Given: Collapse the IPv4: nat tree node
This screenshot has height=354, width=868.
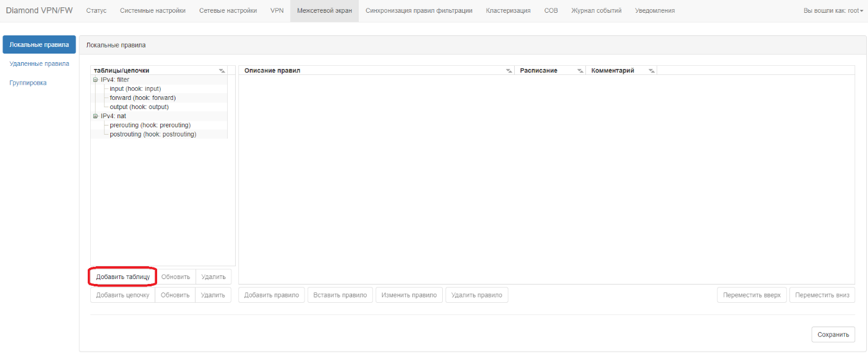Looking at the screenshot, I should pos(95,116).
